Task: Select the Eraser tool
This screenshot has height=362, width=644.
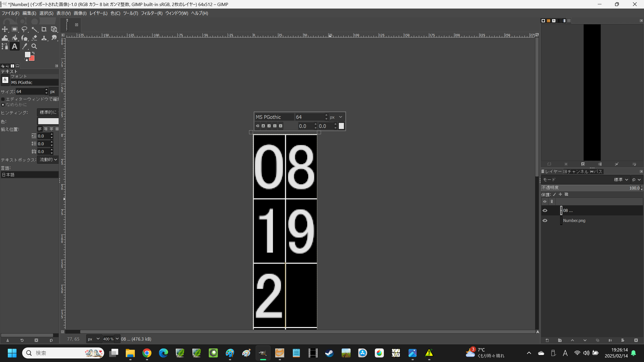Action: tap(34, 38)
